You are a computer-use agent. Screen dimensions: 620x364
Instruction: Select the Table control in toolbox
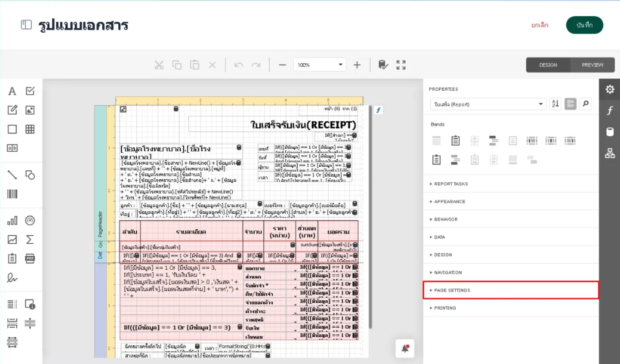(30, 129)
